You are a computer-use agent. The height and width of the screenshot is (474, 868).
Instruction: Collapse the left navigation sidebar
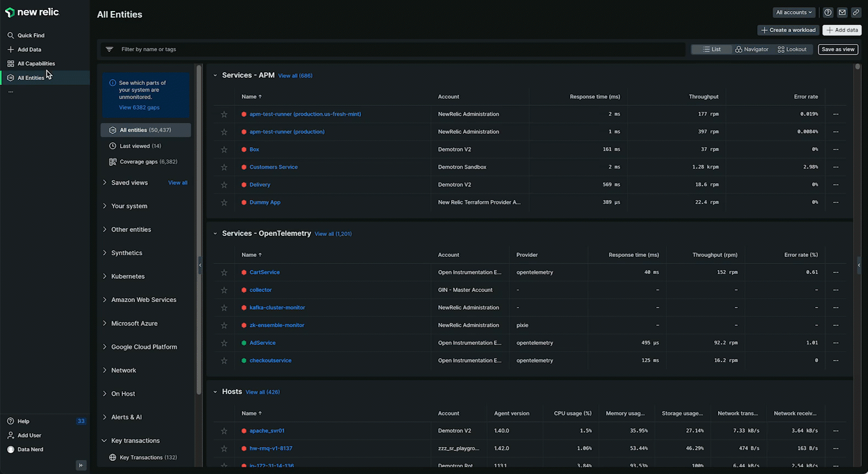81,465
